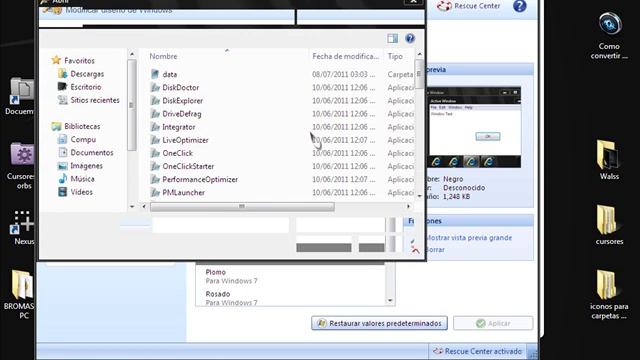Click the Aplicar button

click(493, 323)
